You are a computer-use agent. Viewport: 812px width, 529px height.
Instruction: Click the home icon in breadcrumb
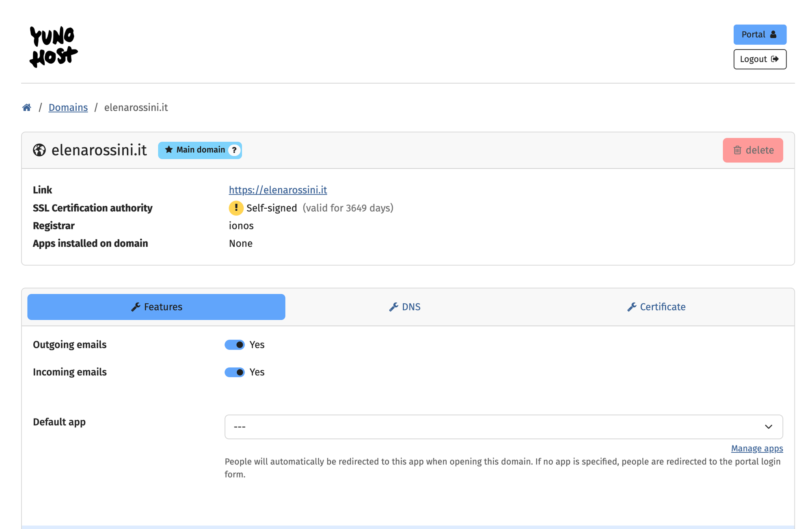(x=27, y=108)
